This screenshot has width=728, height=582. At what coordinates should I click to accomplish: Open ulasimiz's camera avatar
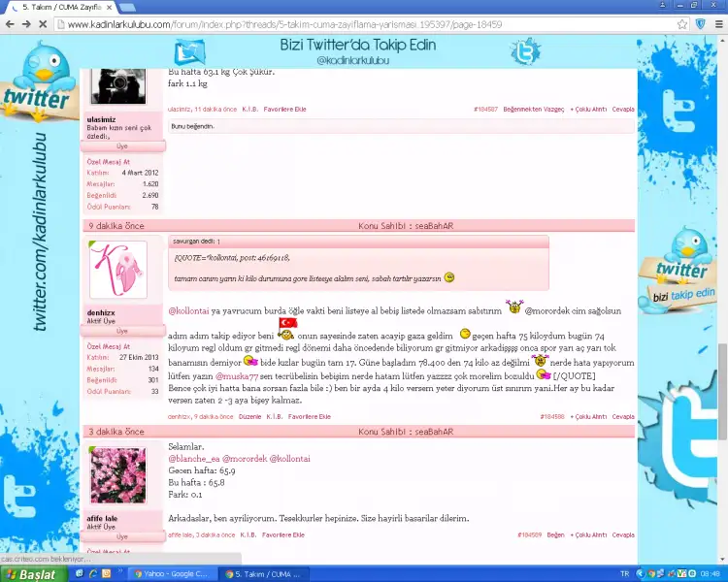pos(118,86)
